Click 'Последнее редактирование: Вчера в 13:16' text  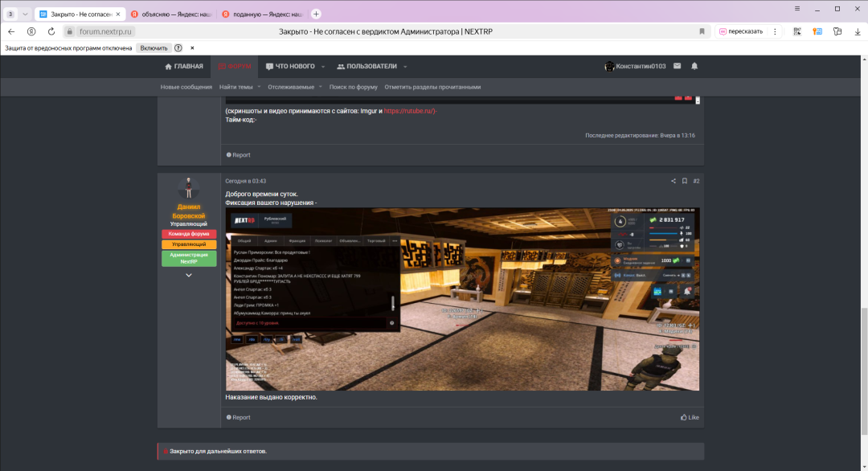(x=640, y=136)
